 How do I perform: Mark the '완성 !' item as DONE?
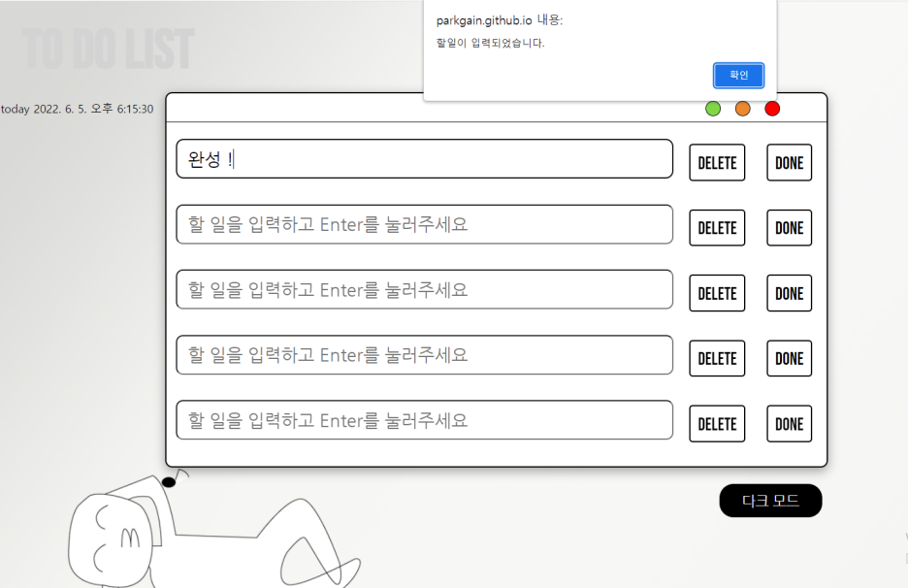click(790, 163)
